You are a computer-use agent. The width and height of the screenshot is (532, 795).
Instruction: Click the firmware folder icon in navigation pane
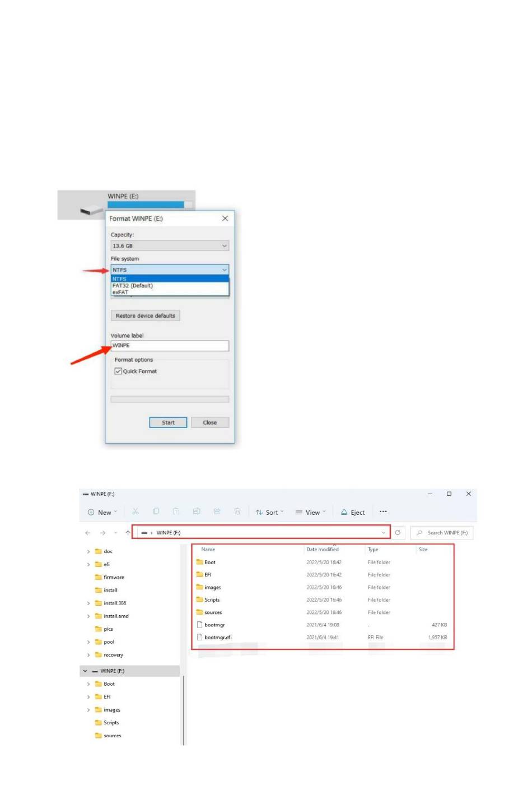[x=99, y=577]
